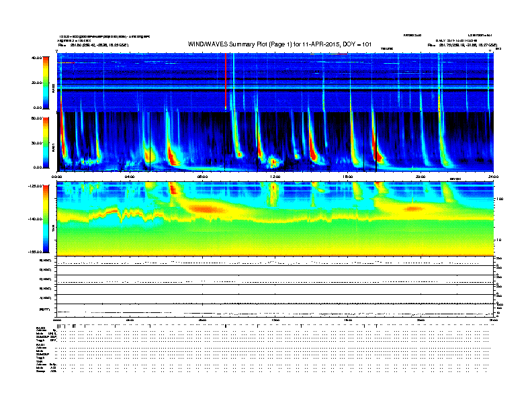Click '24:00' on the upper spectrogram time axis

493,177
